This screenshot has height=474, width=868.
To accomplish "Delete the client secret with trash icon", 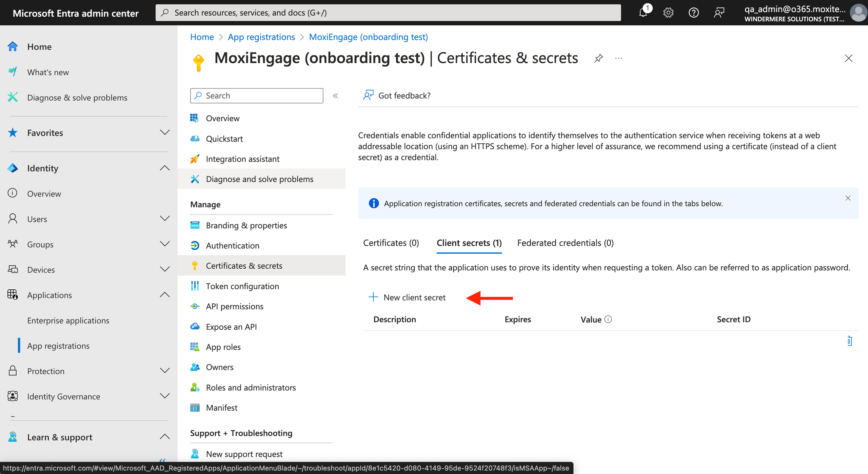I will point(850,341).
